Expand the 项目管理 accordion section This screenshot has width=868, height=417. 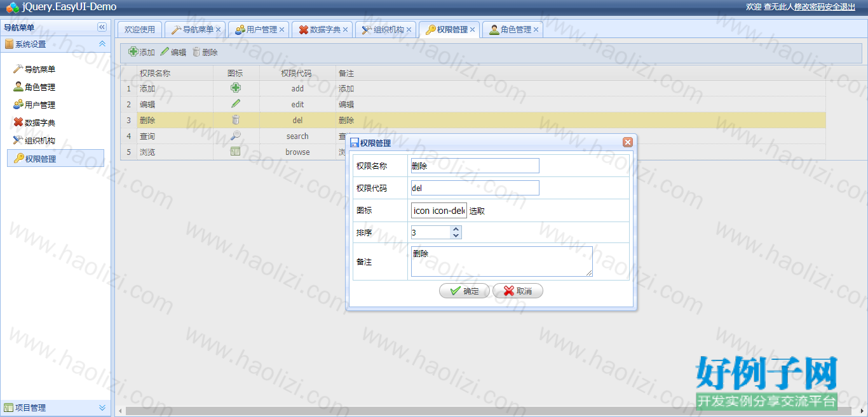click(x=102, y=408)
